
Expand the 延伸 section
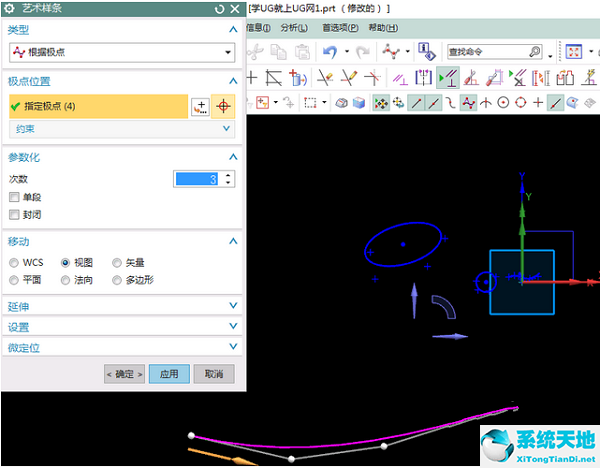click(x=233, y=305)
